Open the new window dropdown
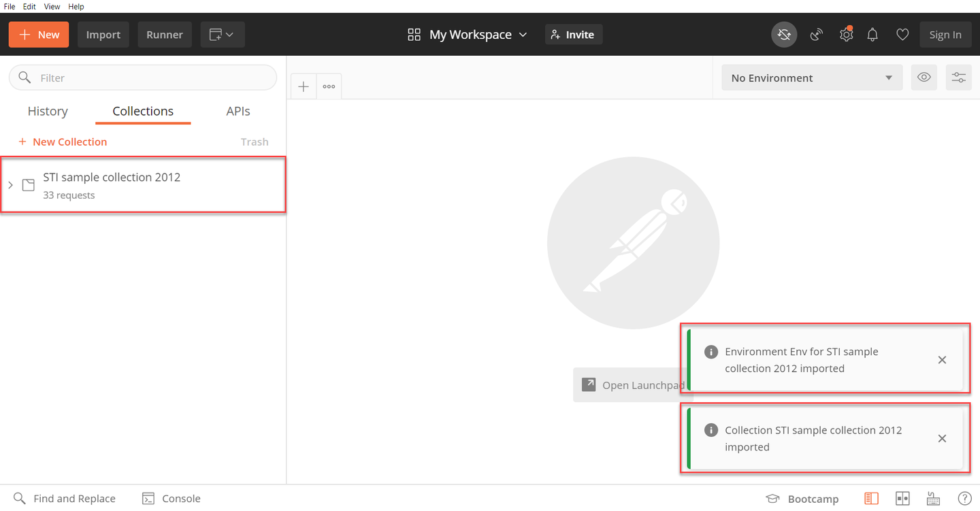This screenshot has width=980, height=511. point(223,35)
